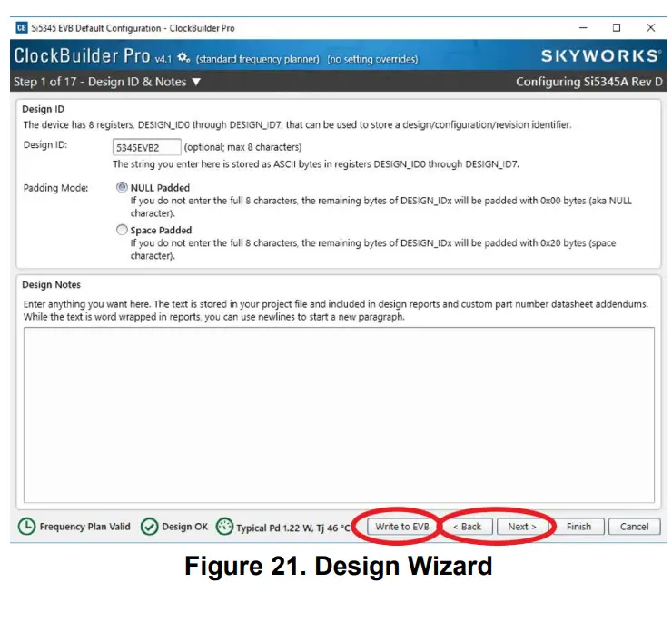The width and height of the screenshot is (672, 622).
Task: Click the (standard frequency planner) text
Action: coord(258,59)
